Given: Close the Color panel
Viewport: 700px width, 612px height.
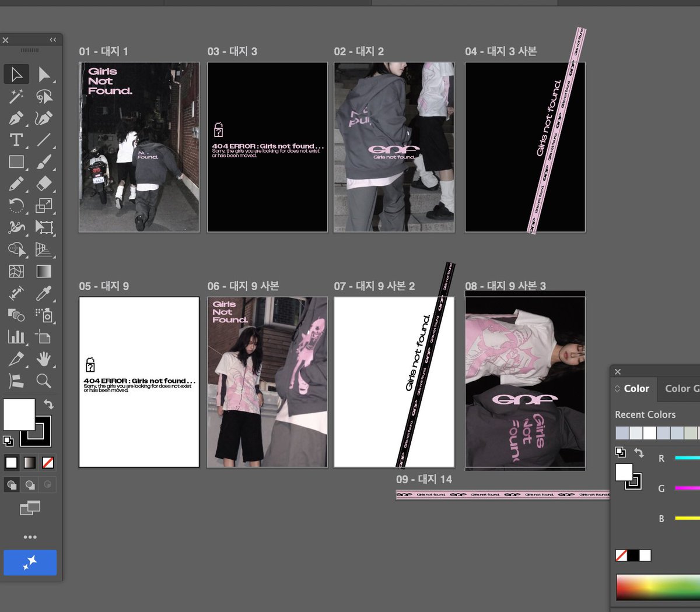Looking at the screenshot, I should 618,372.
